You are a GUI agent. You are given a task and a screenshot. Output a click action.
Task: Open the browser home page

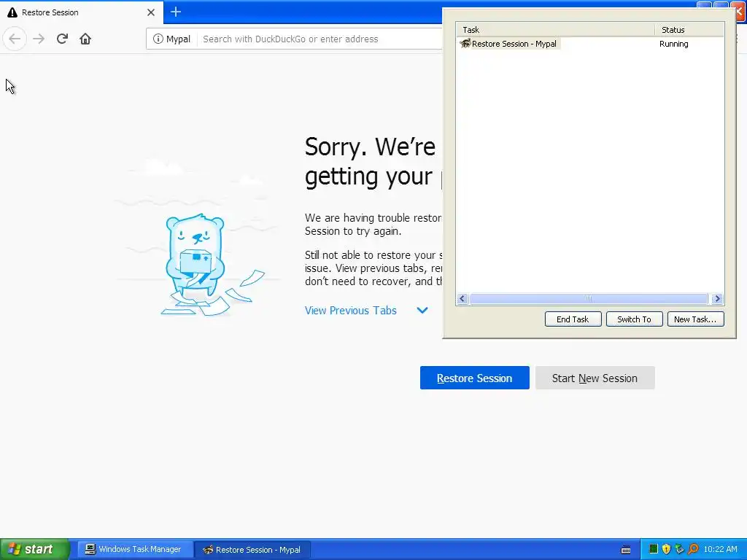85,39
